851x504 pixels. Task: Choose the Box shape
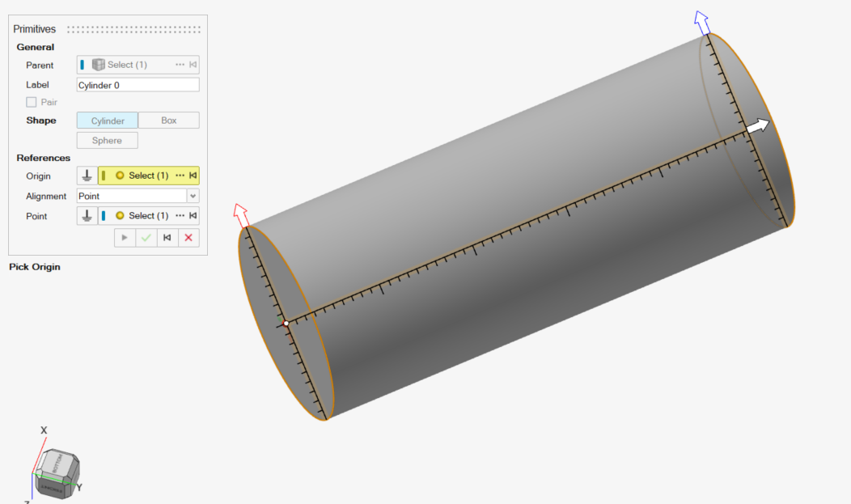coord(168,121)
